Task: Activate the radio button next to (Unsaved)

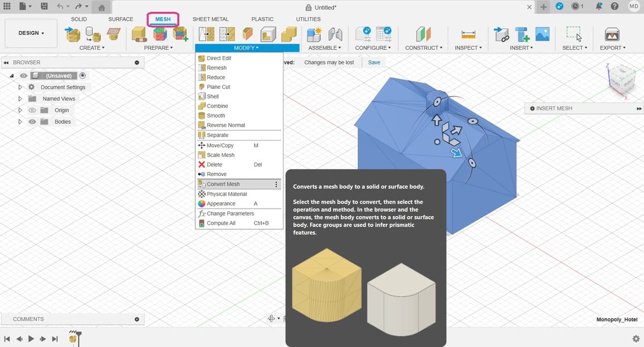Action: tap(83, 76)
